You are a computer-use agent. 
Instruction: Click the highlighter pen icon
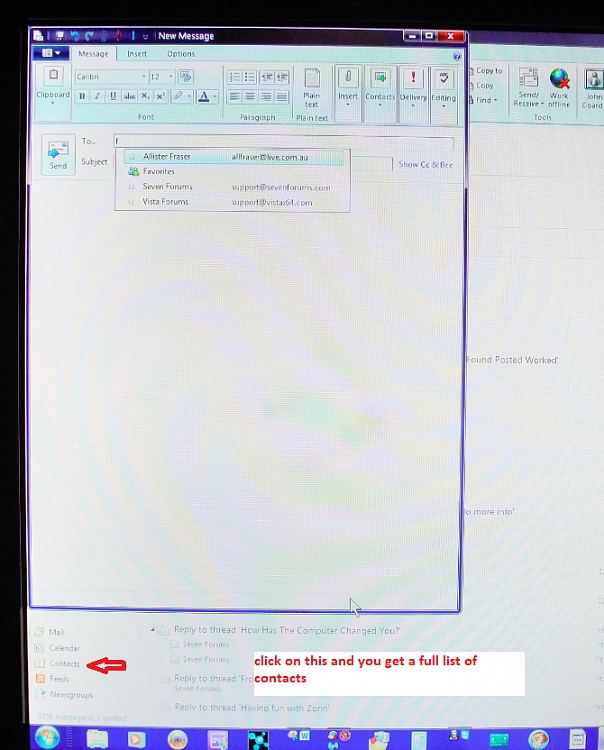[178, 96]
